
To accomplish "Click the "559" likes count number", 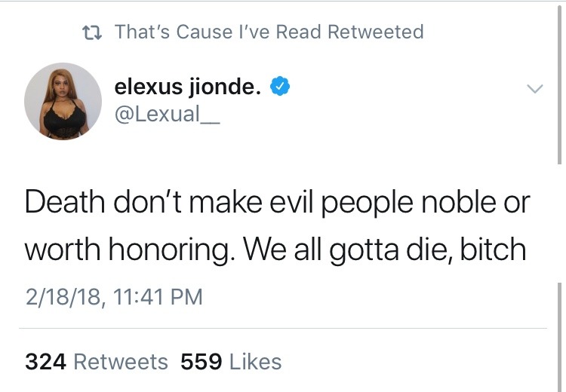I will click(x=201, y=362).
